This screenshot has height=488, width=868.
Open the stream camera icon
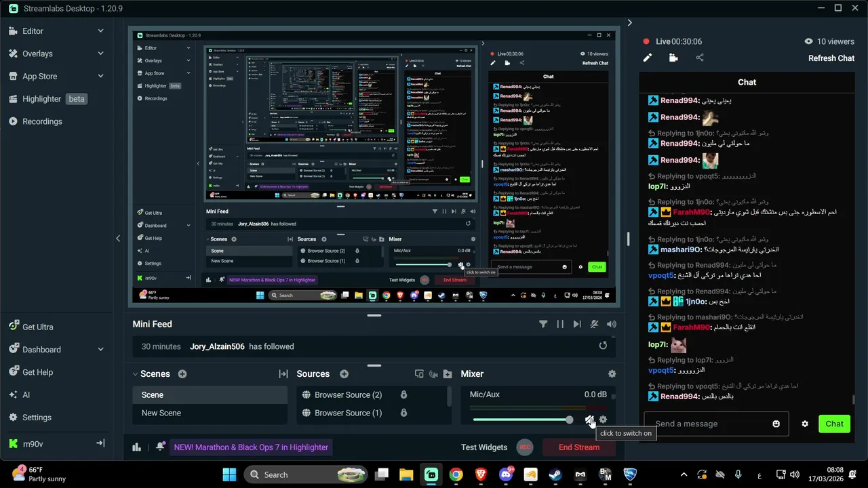coord(673,58)
